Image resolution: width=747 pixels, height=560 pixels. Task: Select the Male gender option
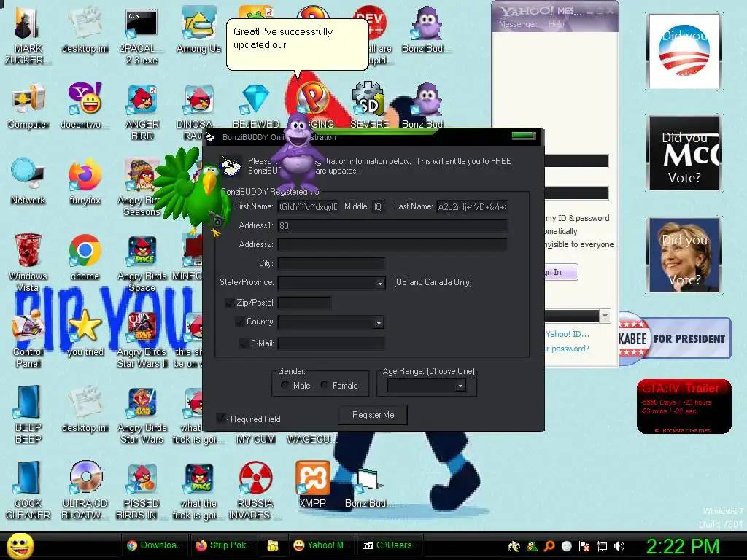(285, 385)
